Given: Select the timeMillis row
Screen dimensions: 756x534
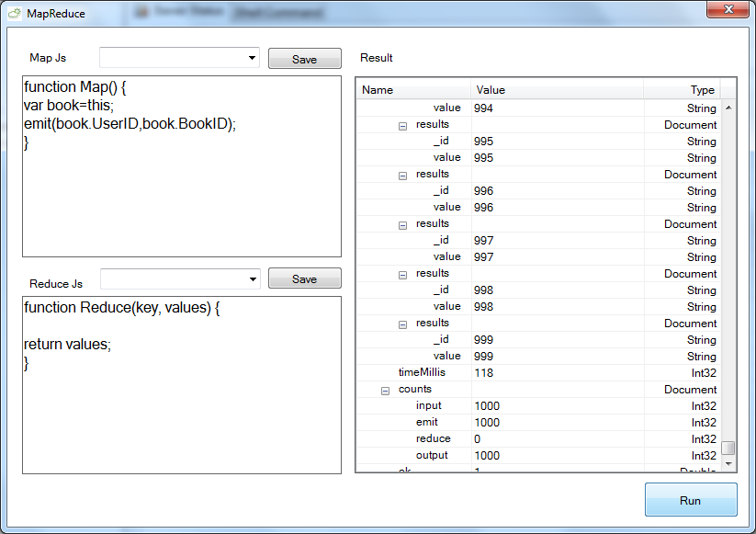Looking at the screenshot, I should click(538, 373).
